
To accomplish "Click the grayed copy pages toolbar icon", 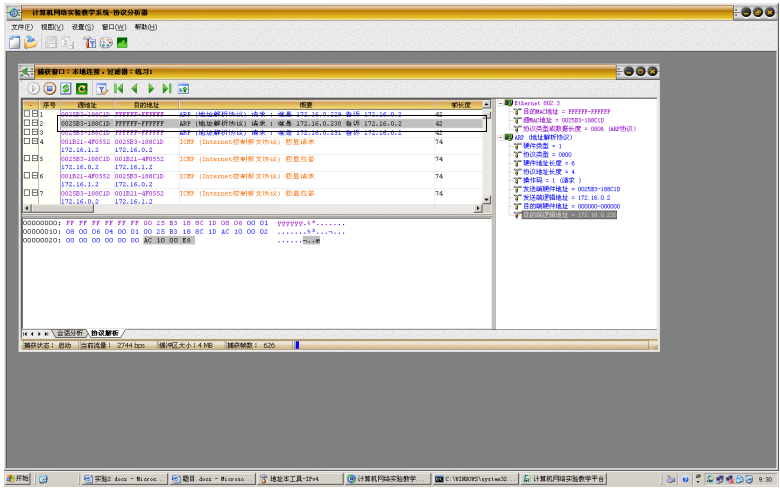I will click(x=68, y=43).
